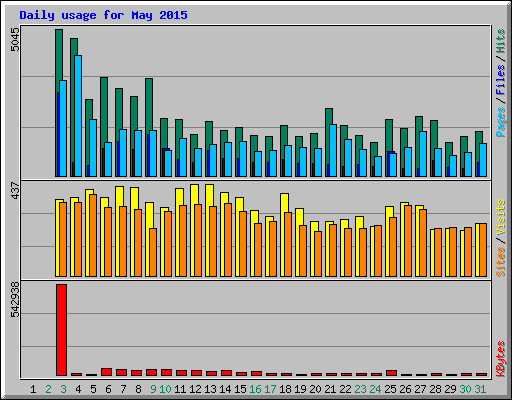Click the tall red KBytes bar for day 3
Image resolution: width=512 pixels, height=400 pixels.
click(x=61, y=330)
